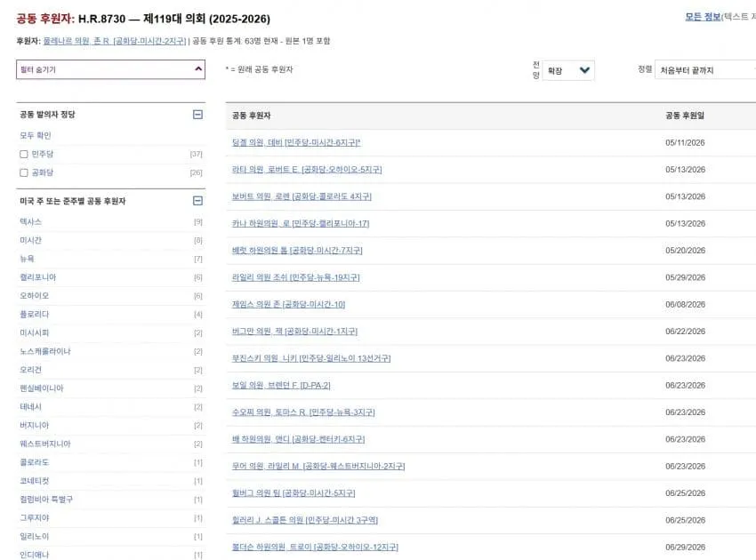Select the 공동 후원자 column header

coord(251,116)
